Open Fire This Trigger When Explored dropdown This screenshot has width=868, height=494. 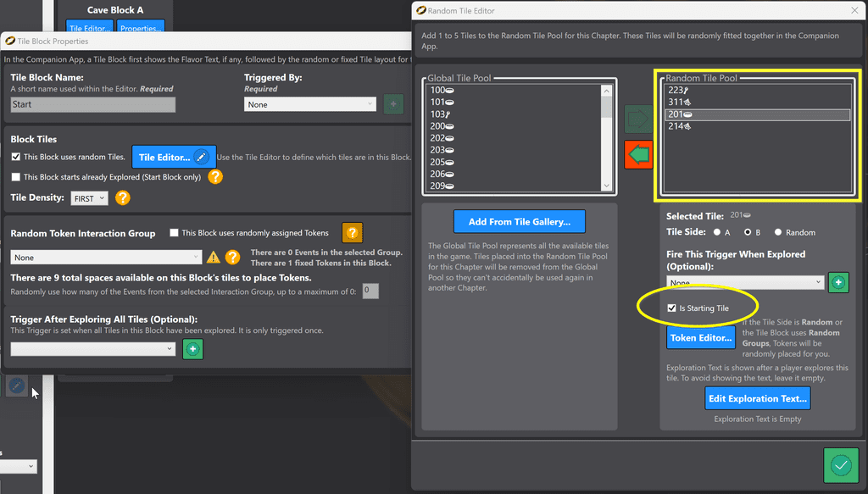(745, 282)
